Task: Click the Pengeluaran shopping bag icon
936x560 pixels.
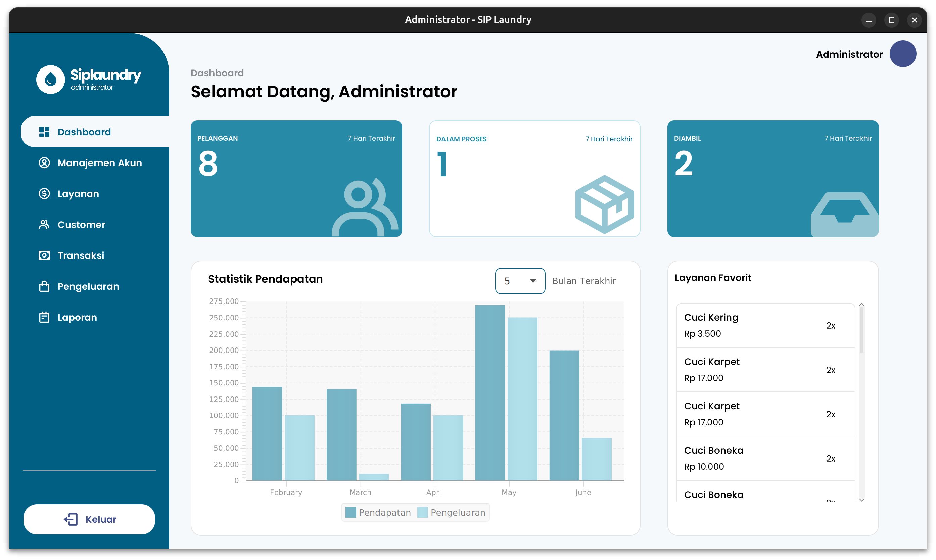Action: pyautogui.click(x=44, y=286)
